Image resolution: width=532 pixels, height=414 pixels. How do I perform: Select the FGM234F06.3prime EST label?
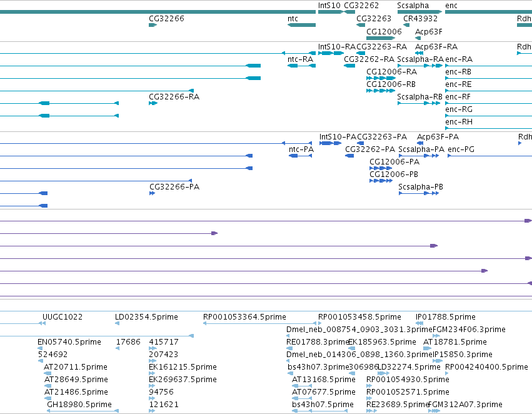[469, 330]
